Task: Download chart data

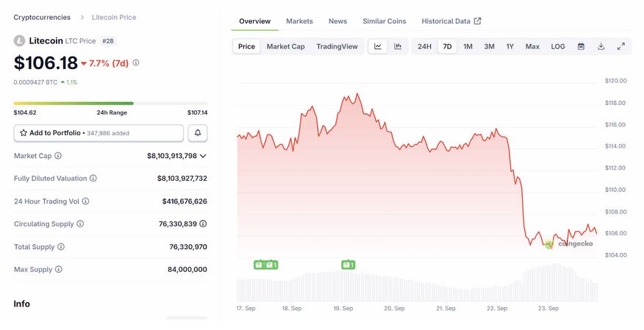Action: (601, 46)
